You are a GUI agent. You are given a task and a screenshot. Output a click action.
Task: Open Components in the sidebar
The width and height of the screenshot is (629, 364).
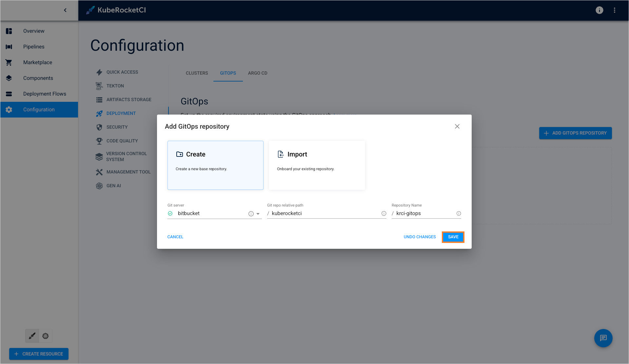[x=39, y=78]
